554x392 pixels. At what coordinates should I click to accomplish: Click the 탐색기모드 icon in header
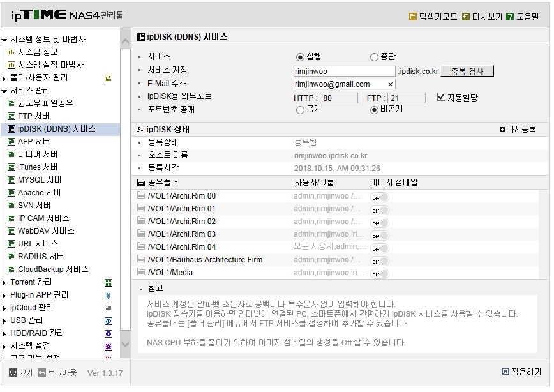(412, 17)
